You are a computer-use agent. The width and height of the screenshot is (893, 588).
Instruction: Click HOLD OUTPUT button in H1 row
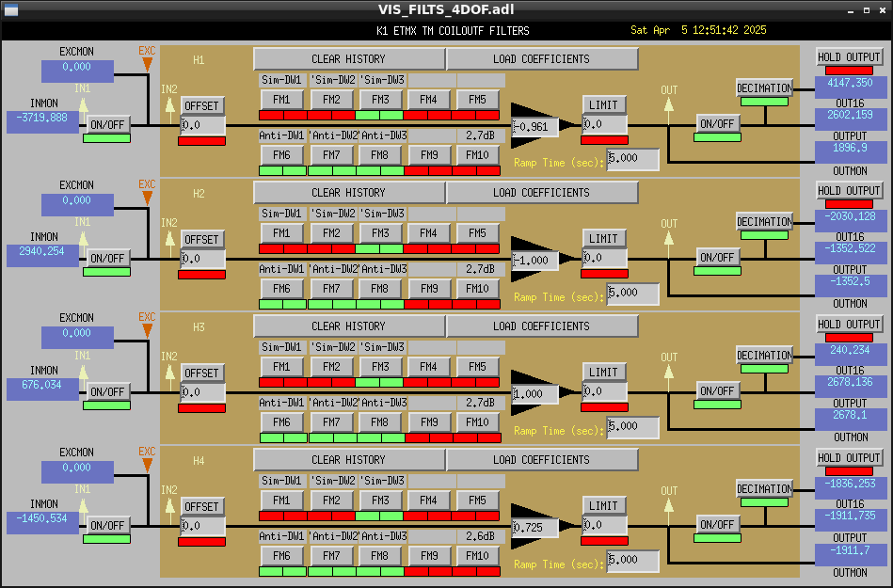coord(849,57)
